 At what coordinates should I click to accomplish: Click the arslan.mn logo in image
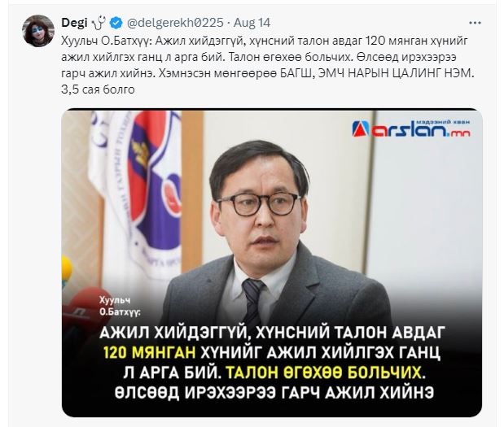[411, 129]
